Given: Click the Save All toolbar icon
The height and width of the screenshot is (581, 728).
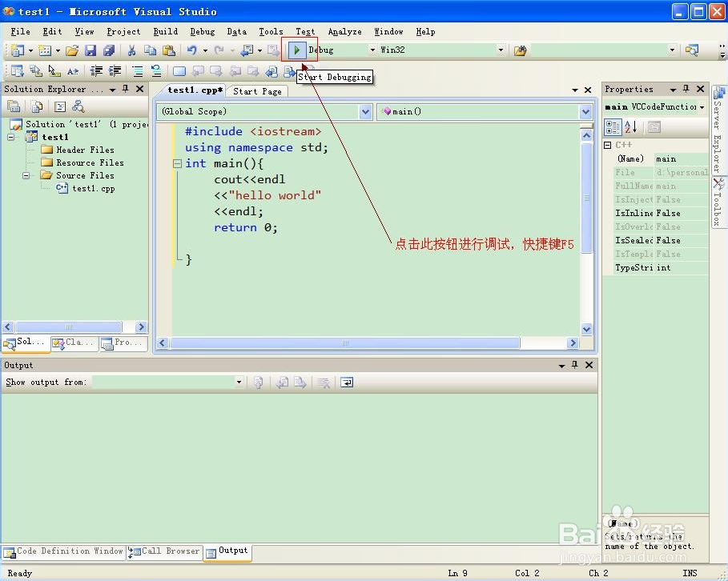Looking at the screenshot, I should click(x=109, y=50).
